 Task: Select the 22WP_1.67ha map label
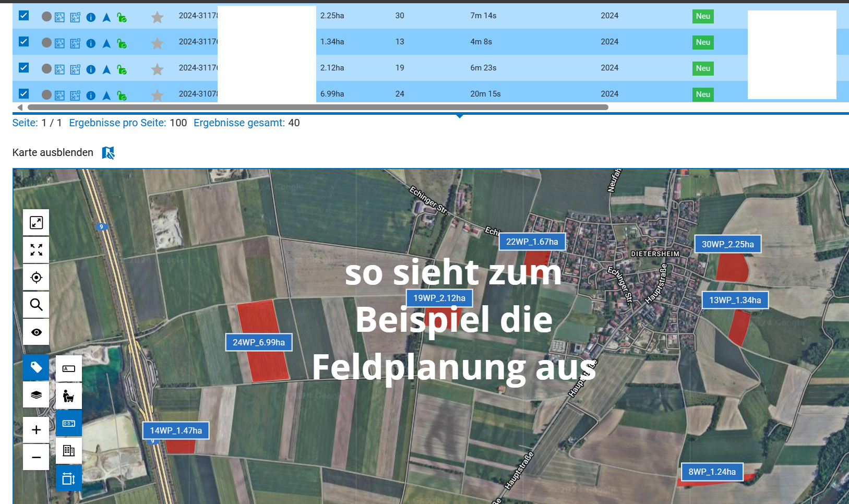tap(532, 242)
